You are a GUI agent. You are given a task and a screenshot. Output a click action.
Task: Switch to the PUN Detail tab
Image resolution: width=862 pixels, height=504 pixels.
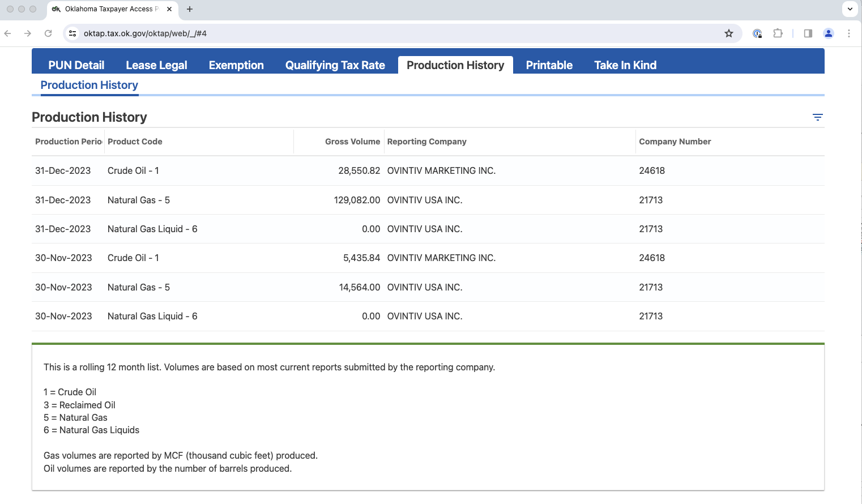pyautogui.click(x=76, y=65)
